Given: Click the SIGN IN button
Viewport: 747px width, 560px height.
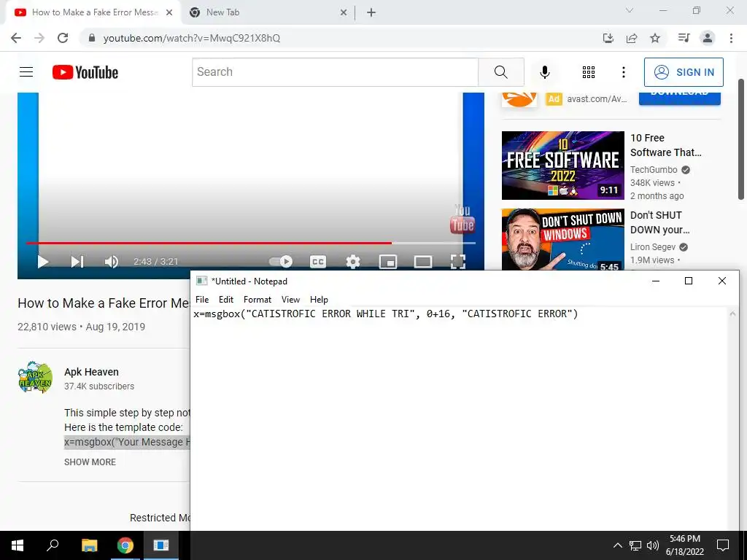Looking at the screenshot, I should [x=684, y=72].
